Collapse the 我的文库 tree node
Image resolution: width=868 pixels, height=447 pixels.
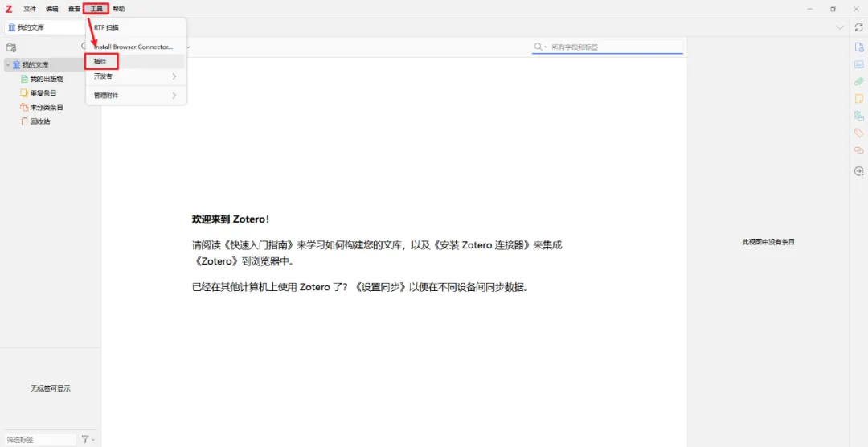coord(8,65)
